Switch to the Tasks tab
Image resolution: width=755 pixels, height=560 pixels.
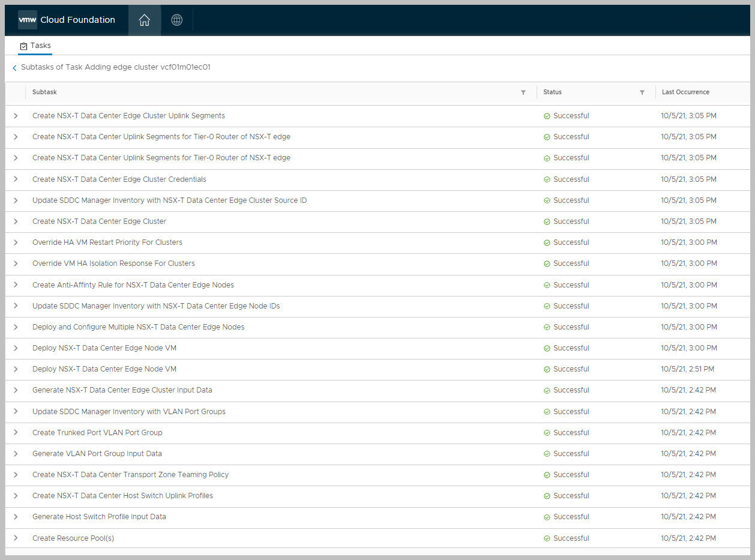(x=35, y=46)
